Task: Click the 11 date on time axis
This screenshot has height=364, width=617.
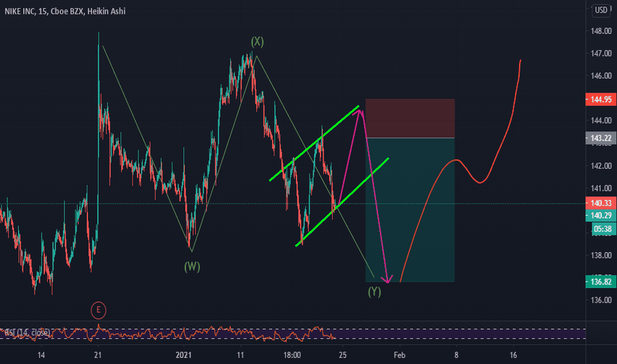Action: 240,355
